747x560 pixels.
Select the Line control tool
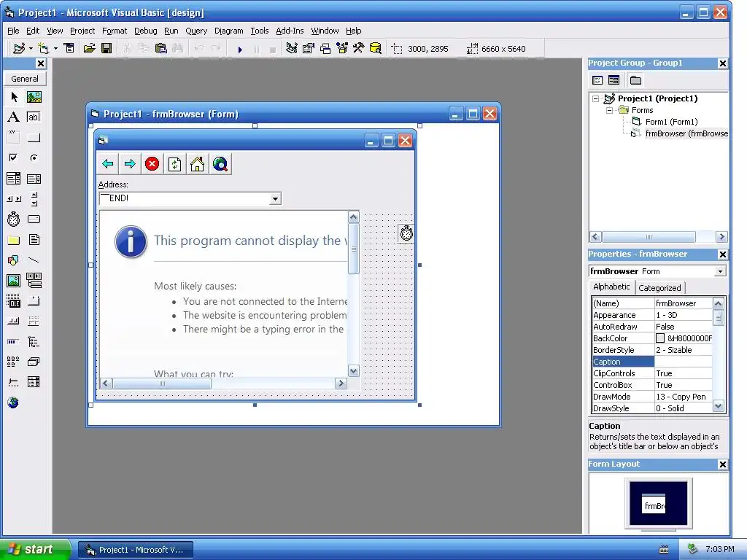[34, 260]
